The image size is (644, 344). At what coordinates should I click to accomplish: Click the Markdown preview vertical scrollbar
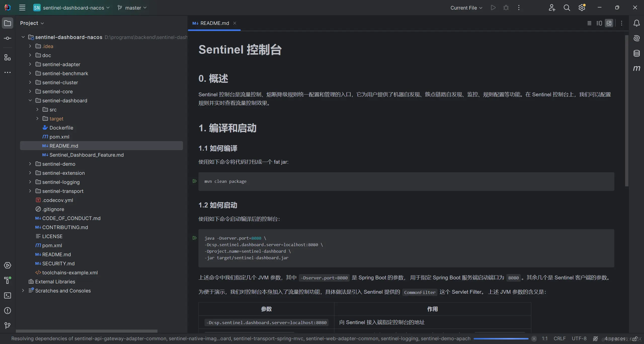[627, 111]
